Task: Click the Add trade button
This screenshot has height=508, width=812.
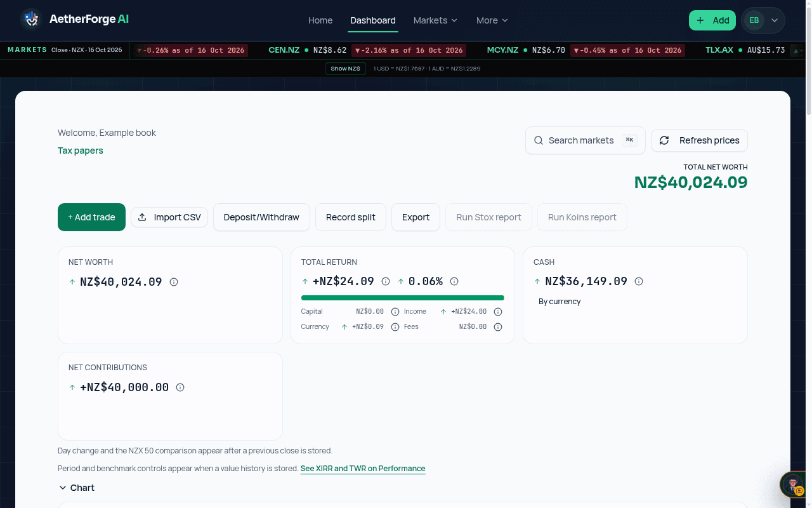Action: pyautogui.click(x=91, y=217)
